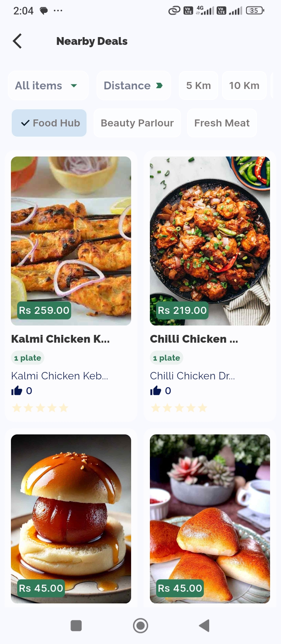Image resolution: width=281 pixels, height=644 pixels.
Task: Tap the back arrow icon
Action: 17,41
